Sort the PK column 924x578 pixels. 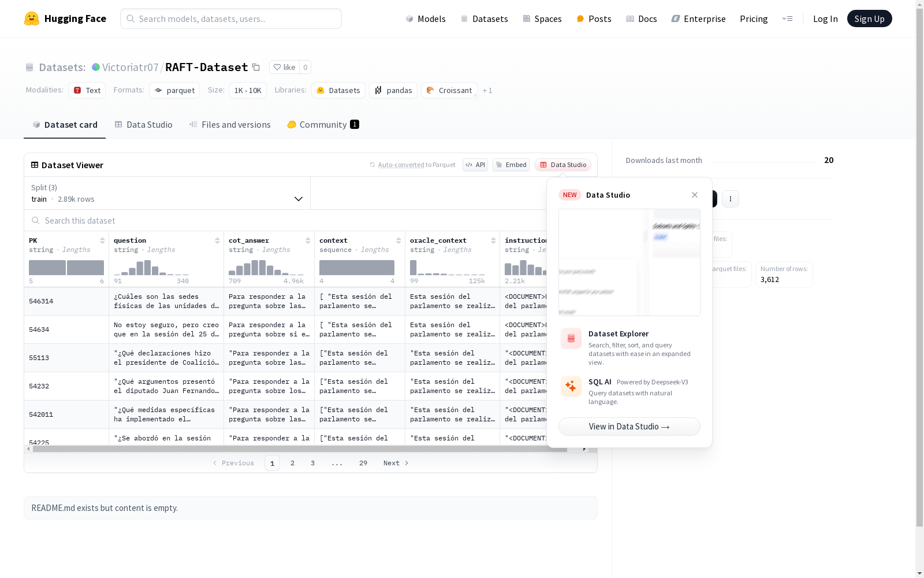pyautogui.click(x=102, y=240)
